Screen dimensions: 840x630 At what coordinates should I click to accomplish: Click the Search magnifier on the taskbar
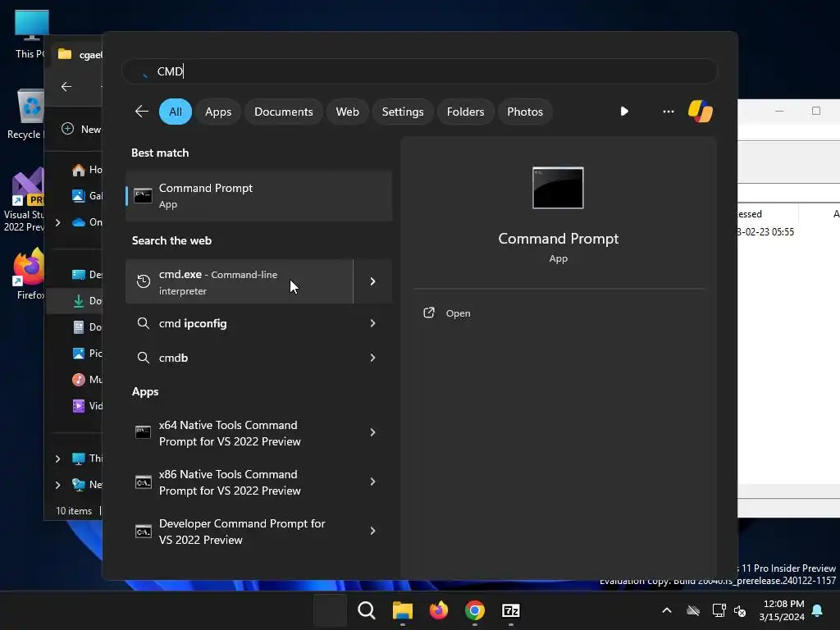(367, 610)
